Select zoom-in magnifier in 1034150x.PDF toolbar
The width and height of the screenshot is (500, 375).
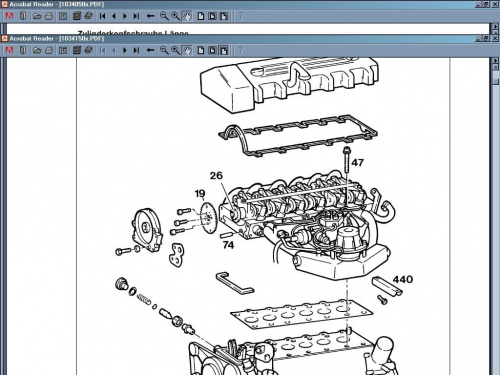coord(175,50)
